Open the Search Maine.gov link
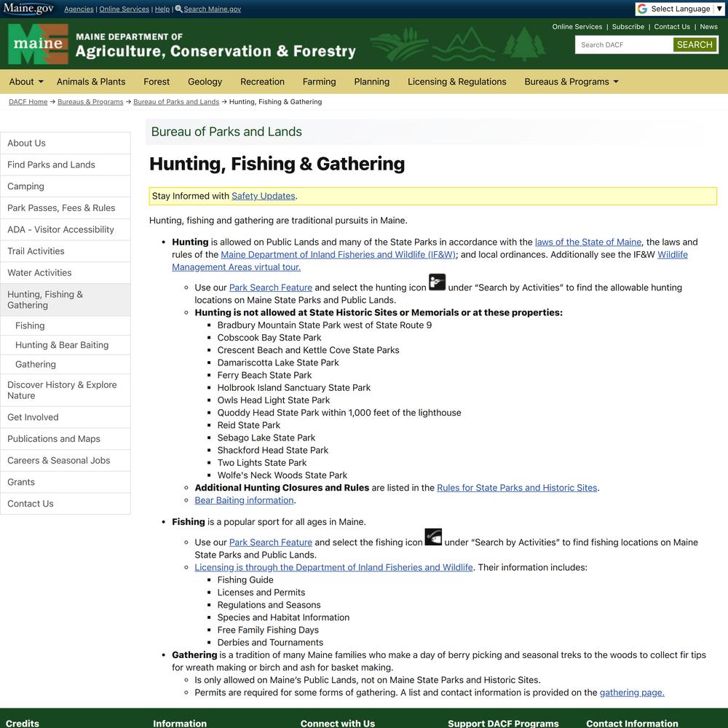Screen dimensions: 728x728 point(212,9)
